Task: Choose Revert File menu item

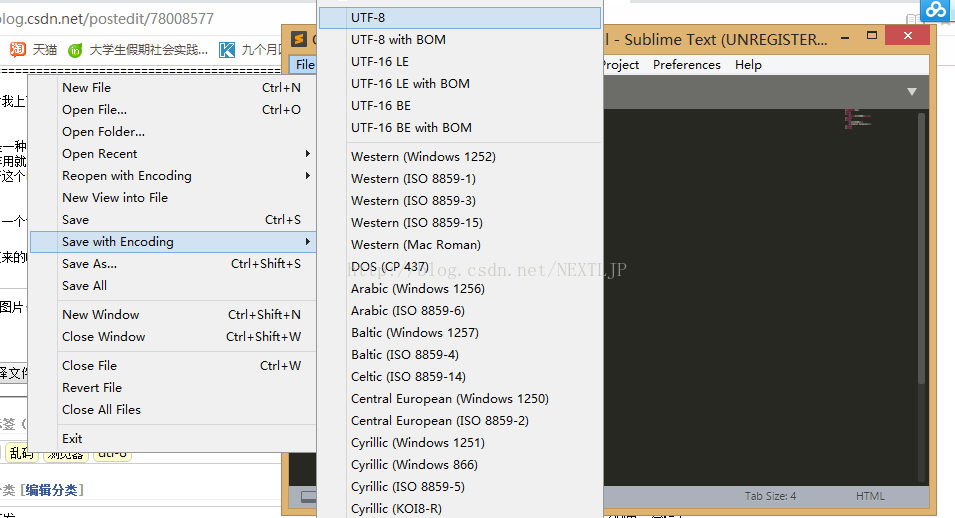Action: 172,388
